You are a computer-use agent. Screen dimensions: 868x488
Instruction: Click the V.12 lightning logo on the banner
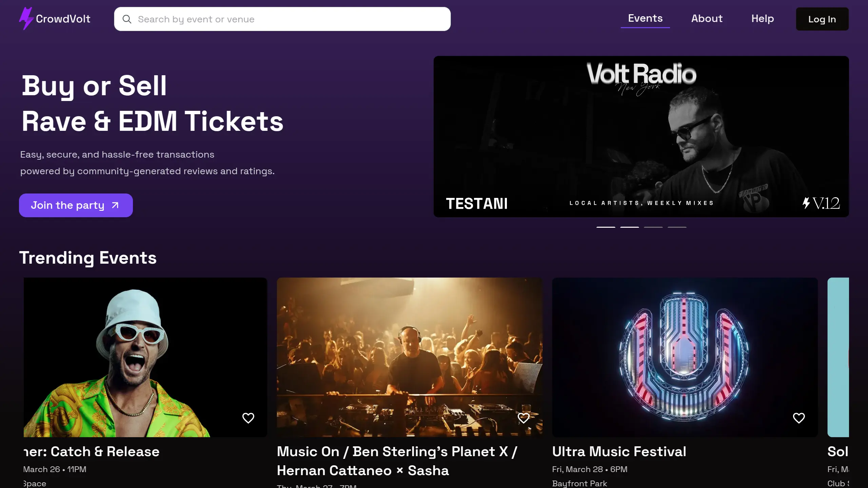821,203
